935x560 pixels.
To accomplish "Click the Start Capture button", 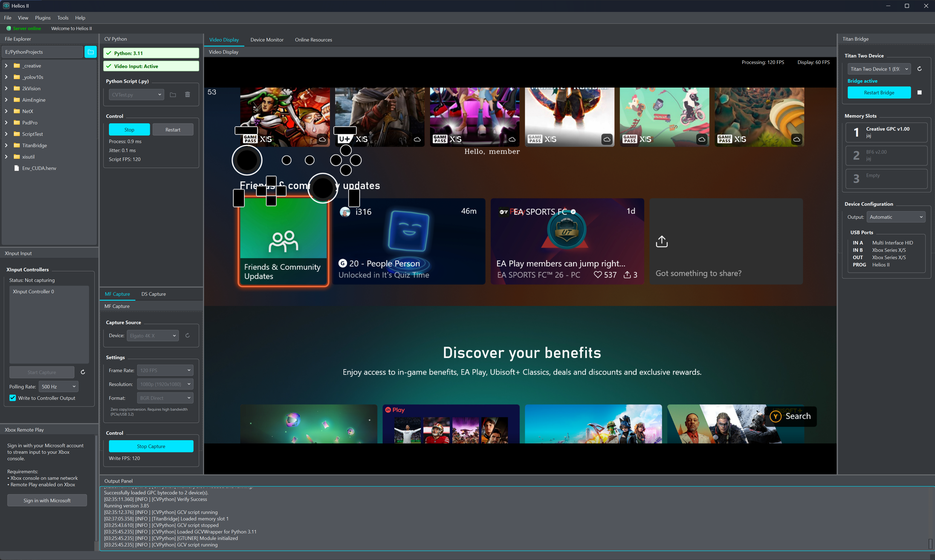I will pos(41,372).
